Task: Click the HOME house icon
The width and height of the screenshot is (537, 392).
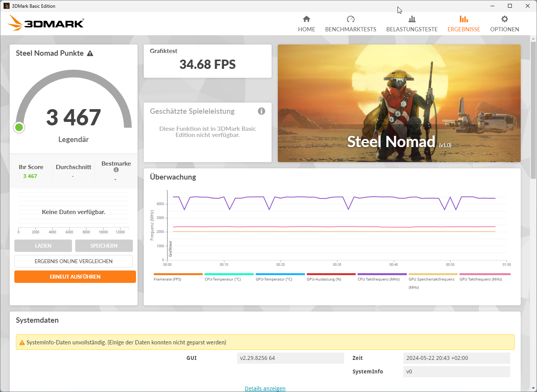Action: coord(306,19)
